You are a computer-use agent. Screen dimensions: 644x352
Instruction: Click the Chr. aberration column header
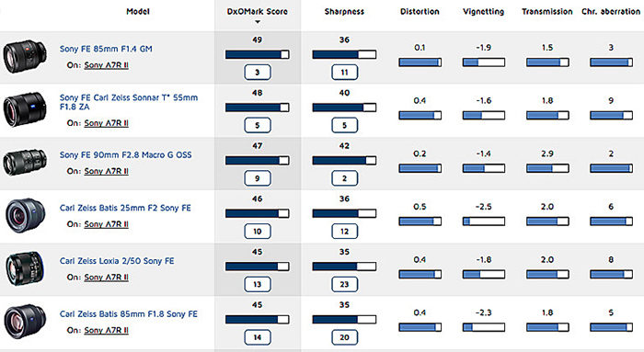point(611,11)
